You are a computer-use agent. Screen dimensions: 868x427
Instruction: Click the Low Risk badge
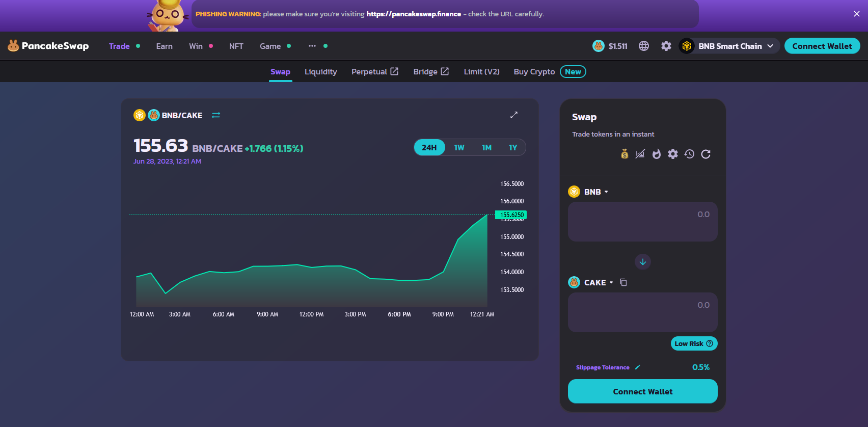[694, 343]
